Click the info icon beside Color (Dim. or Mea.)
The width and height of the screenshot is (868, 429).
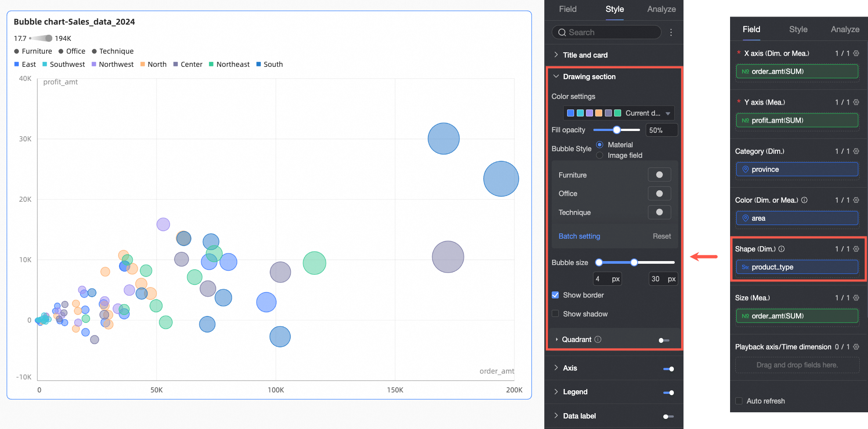pos(804,200)
